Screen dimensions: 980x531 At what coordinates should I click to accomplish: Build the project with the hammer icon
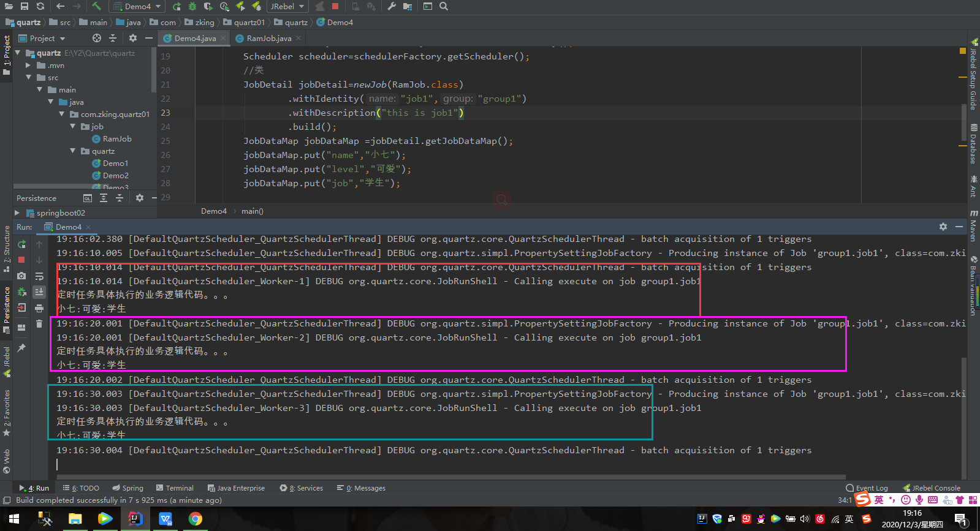(97, 6)
